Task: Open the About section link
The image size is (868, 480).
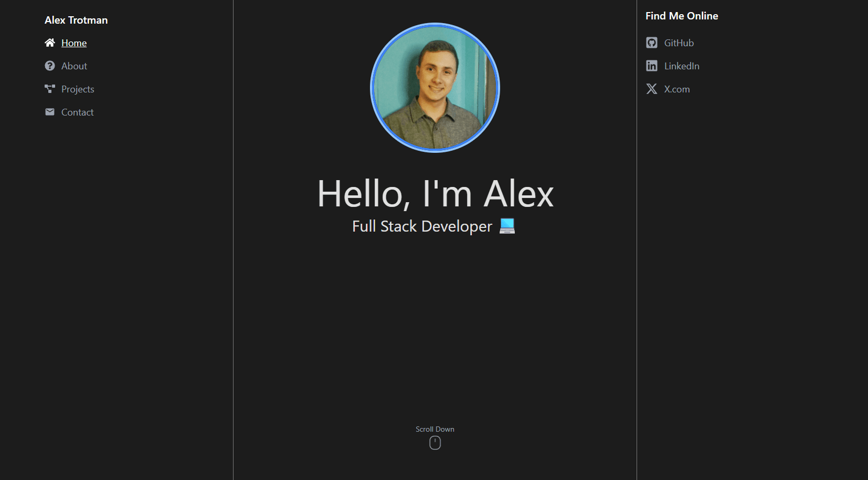Action: click(x=74, y=66)
